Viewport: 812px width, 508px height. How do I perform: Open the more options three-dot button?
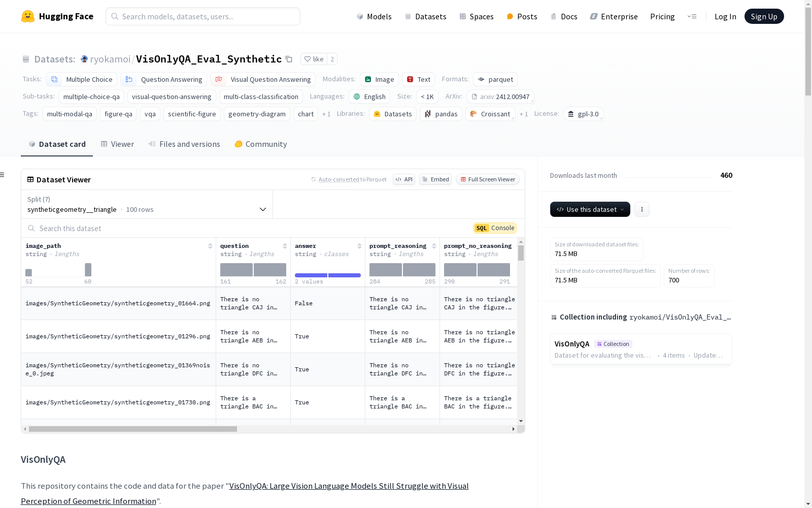(x=642, y=209)
